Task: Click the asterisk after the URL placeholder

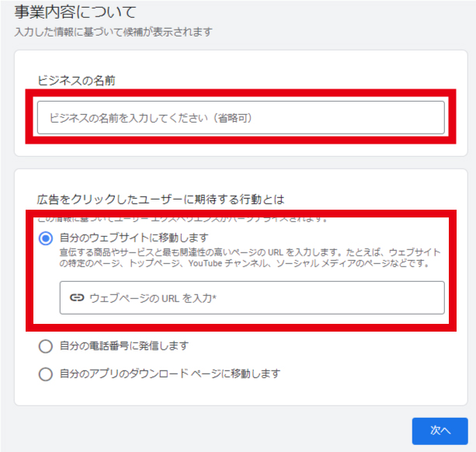Action: tap(213, 297)
